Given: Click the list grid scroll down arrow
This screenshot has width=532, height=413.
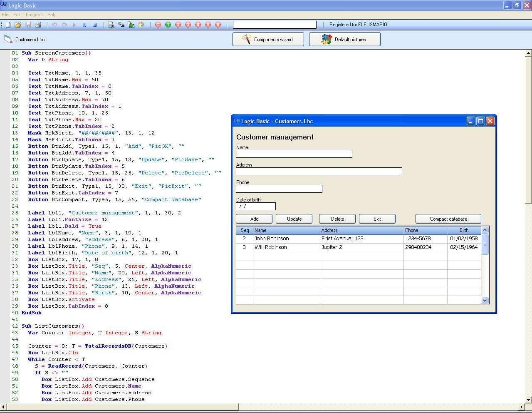Looking at the screenshot, I should (485, 300).
